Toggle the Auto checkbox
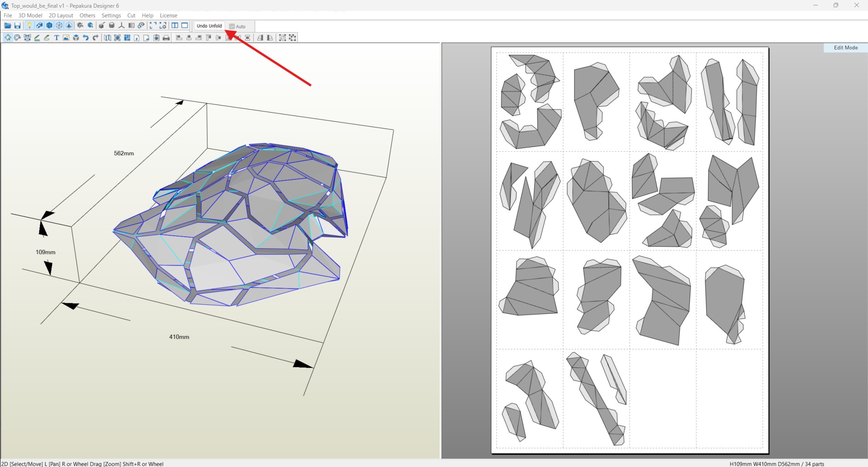 pyautogui.click(x=232, y=26)
